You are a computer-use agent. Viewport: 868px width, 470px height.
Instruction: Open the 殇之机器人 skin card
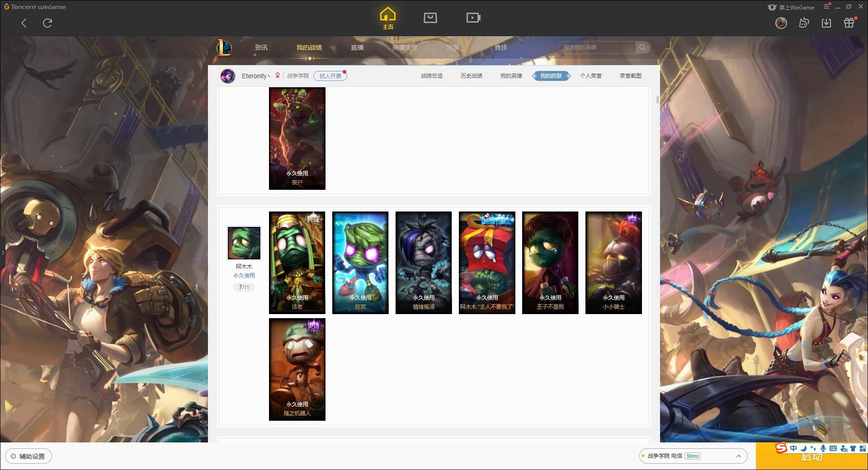(x=297, y=369)
